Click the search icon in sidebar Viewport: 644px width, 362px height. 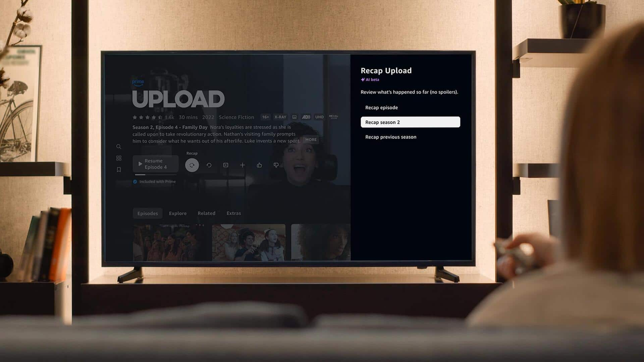[x=118, y=146]
